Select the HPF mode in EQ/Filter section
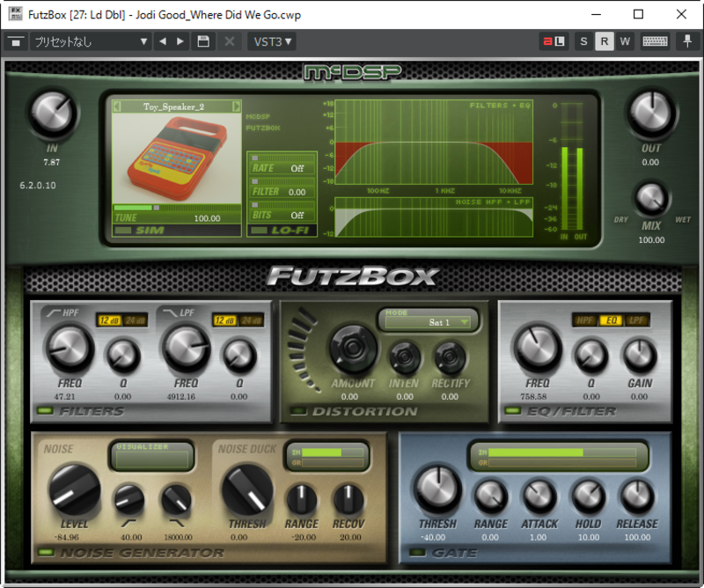The image size is (704, 588). 584,320
